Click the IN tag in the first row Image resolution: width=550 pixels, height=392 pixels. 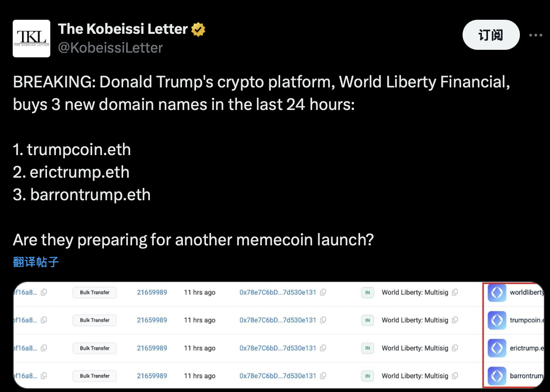point(367,292)
